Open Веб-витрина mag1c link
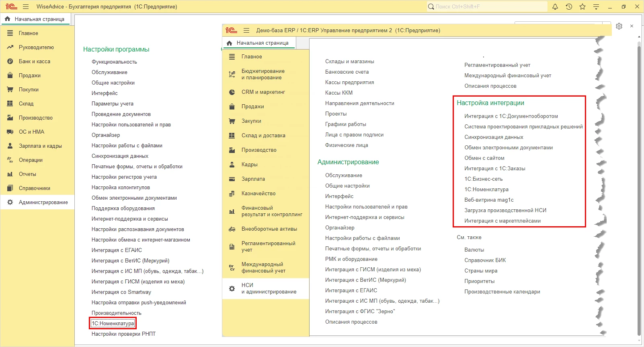This screenshot has width=644, height=347. 489,200
